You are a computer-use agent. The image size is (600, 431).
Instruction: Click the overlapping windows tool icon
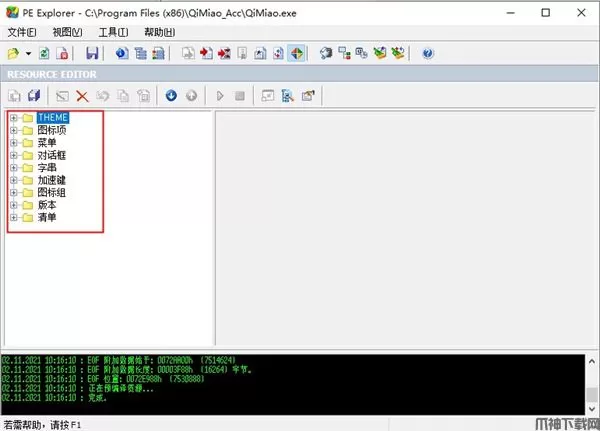click(362, 53)
